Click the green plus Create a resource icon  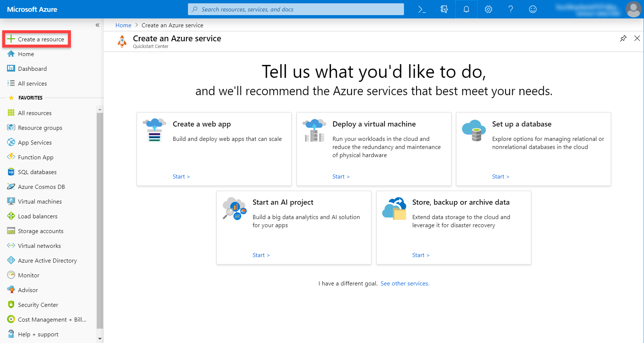(x=11, y=39)
